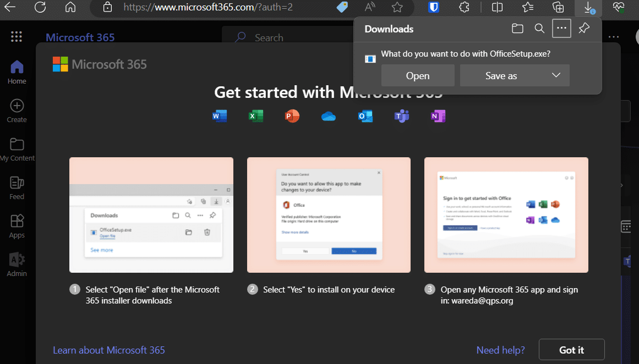
Task: Open the Extensions puzzle icon
Action: [464, 7]
